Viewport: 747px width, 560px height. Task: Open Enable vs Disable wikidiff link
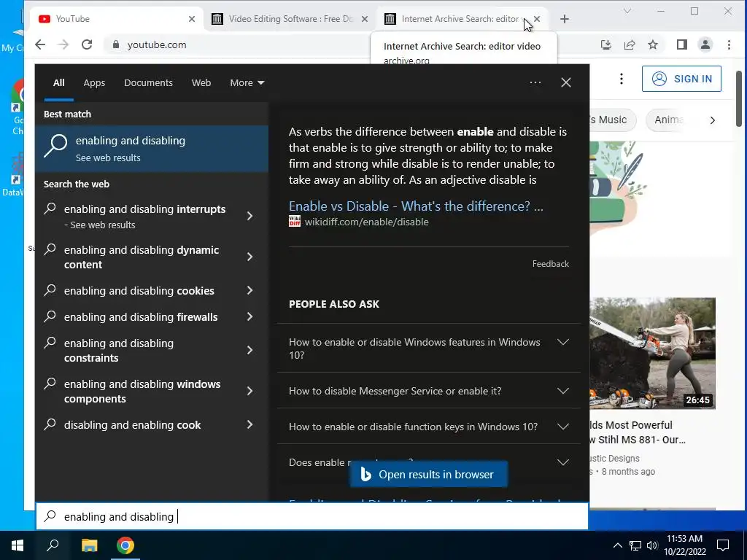point(415,206)
